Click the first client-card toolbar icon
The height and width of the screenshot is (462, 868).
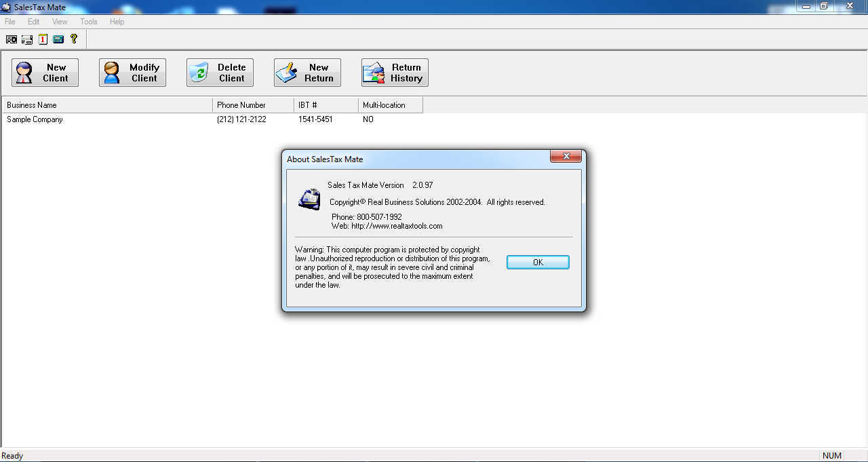point(11,39)
